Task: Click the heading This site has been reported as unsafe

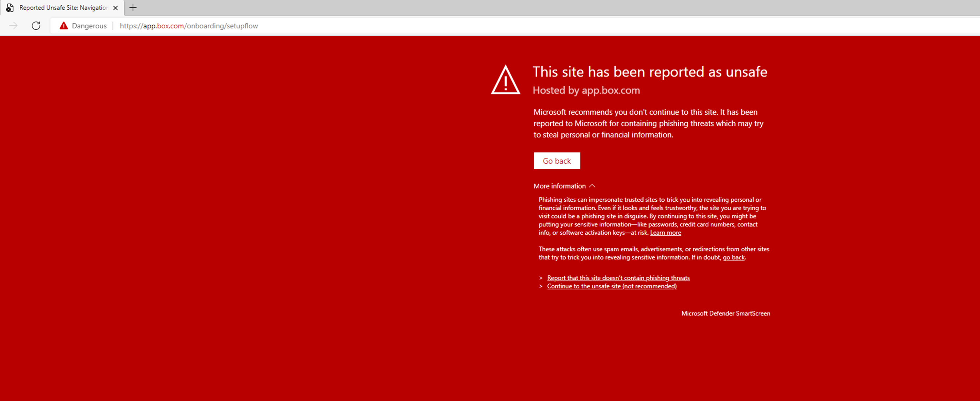Action: tap(650, 72)
